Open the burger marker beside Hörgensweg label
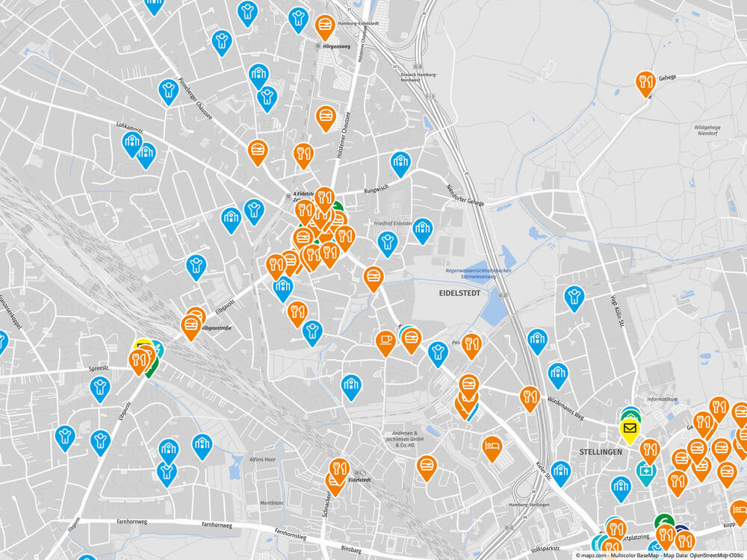This screenshot has height=560, width=747. pos(324,26)
